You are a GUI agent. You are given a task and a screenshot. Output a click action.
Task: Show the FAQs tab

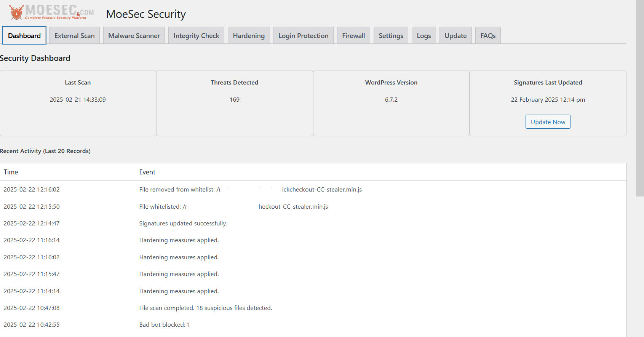488,35
